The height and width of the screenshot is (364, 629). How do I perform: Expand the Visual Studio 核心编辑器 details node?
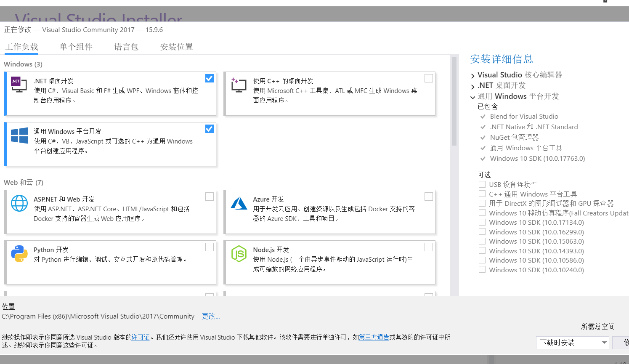(473, 76)
